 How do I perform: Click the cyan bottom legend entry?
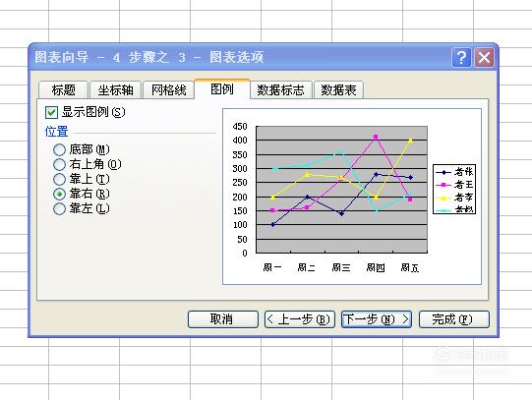tap(454, 209)
